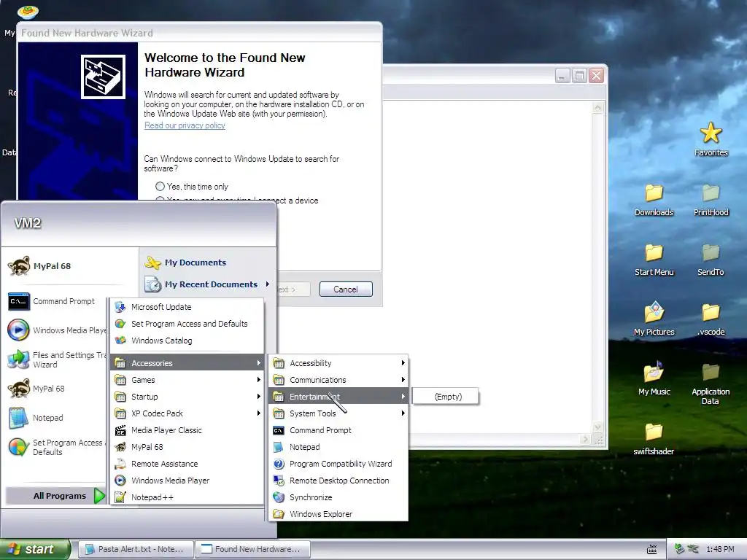The width and height of the screenshot is (747, 560).
Task: Click the 1:48 PM system clock
Action: click(x=720, y=549)
